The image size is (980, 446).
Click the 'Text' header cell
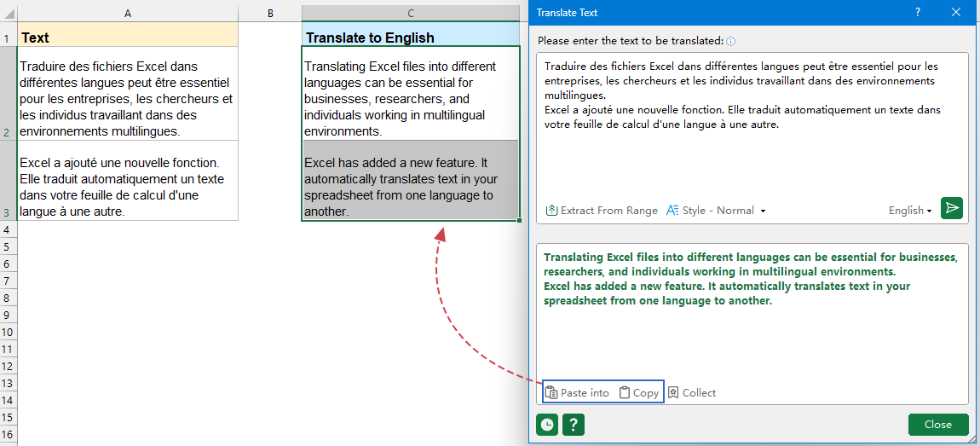click(128, 34)
